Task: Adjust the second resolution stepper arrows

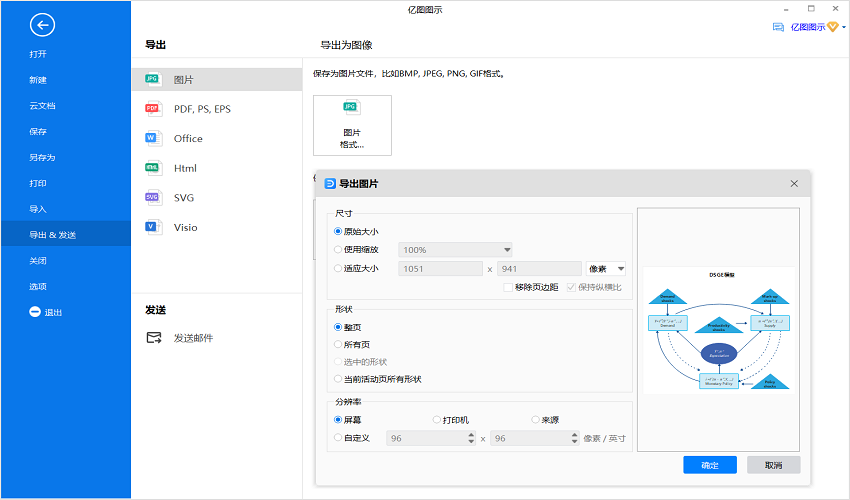Action: click(x=575, y=438)
